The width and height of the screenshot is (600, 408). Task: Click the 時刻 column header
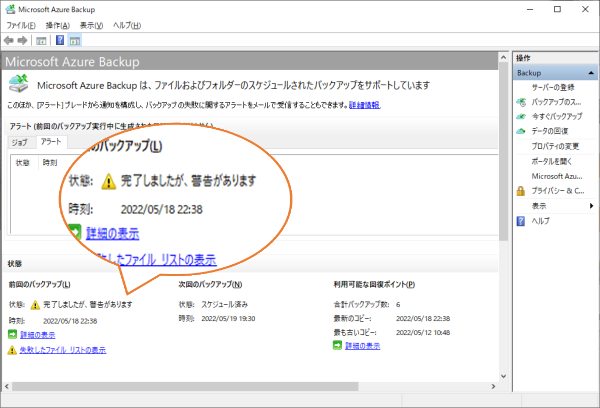click(50, 163)
